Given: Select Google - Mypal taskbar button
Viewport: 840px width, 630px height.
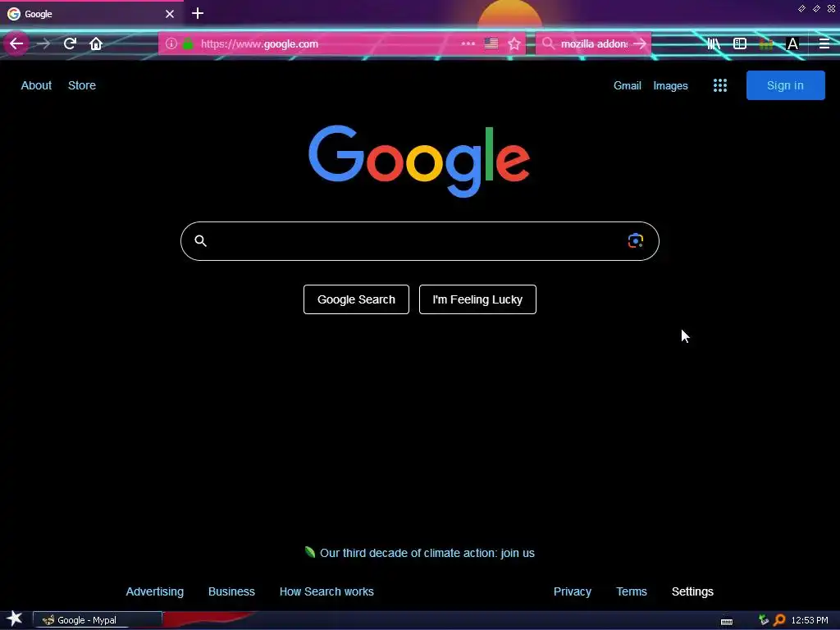Looking at the screenshot, I should click(x=98, y=620).
